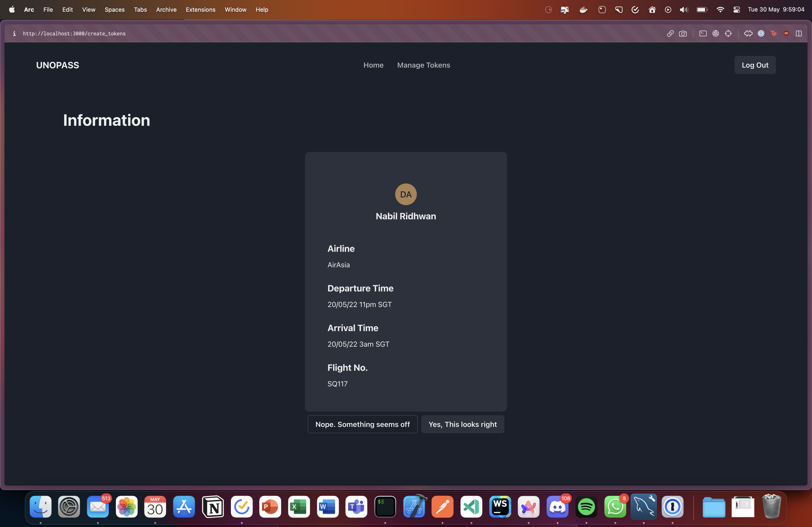
Task: Click the localhost create_tokens URL field
Action: (74, 33)
